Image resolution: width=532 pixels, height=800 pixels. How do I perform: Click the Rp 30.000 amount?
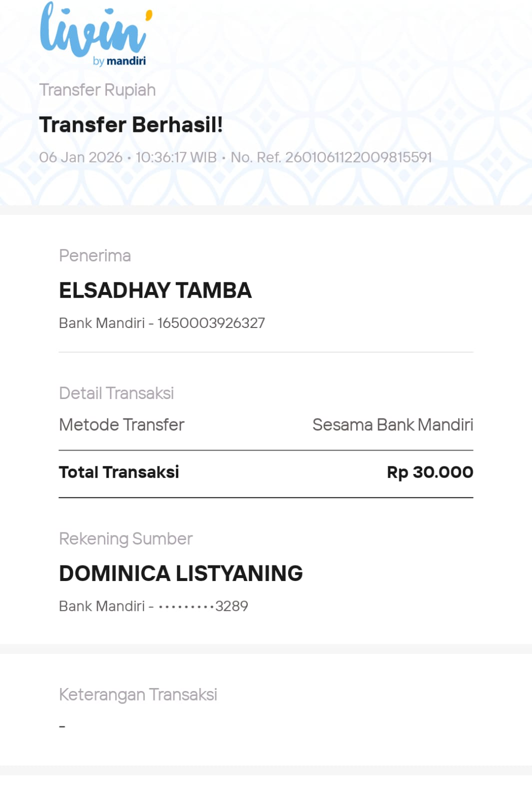point(430,472)
